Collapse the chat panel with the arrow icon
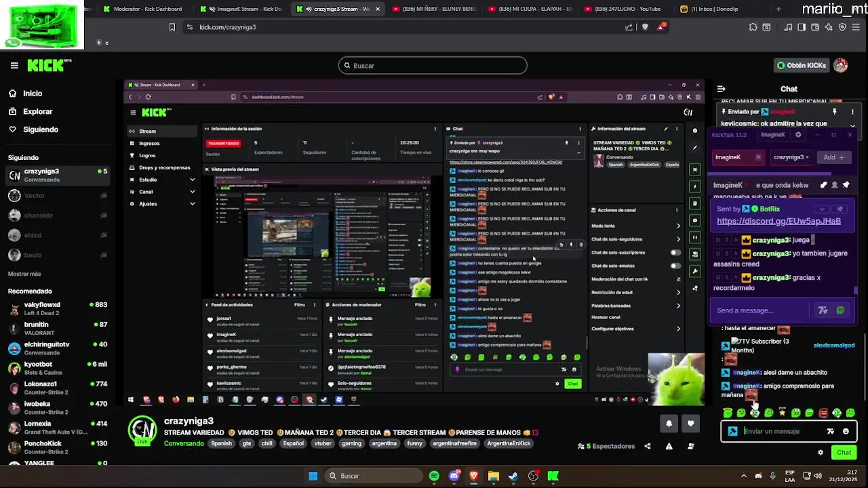 (721, 89)
